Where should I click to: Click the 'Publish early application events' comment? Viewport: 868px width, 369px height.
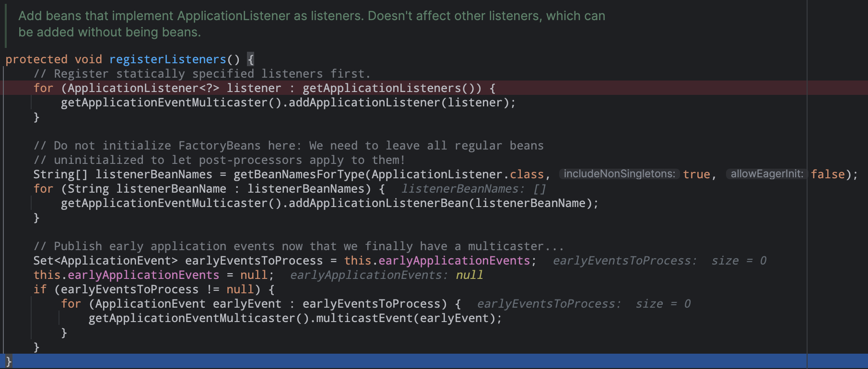point(298,246)
